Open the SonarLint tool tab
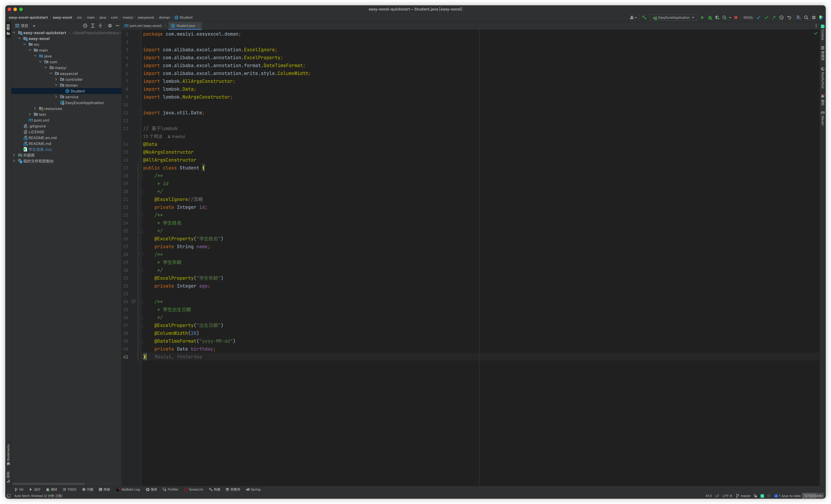 pos(194,490)
